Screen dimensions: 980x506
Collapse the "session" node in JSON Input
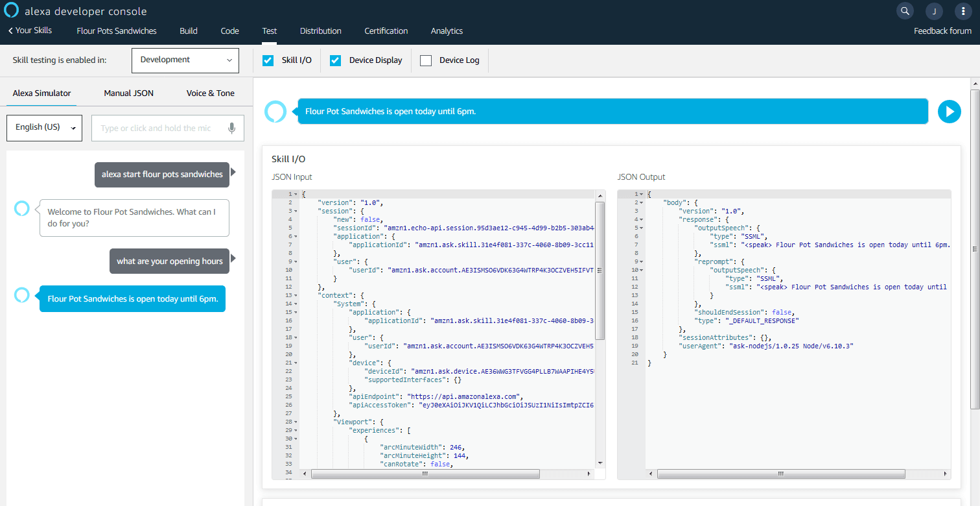coord(296,211)
